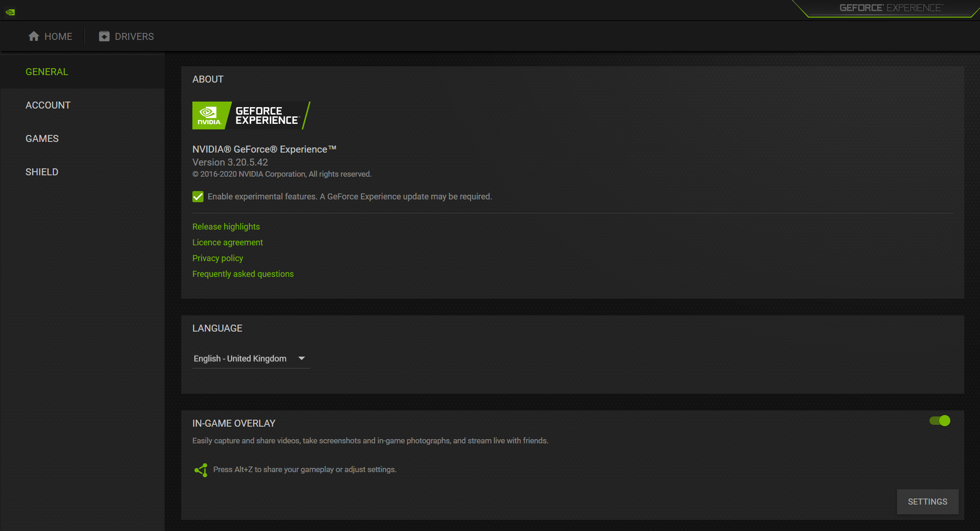Click the DRIVERS navigation icon
980x531 pixels.
point(104,36)
